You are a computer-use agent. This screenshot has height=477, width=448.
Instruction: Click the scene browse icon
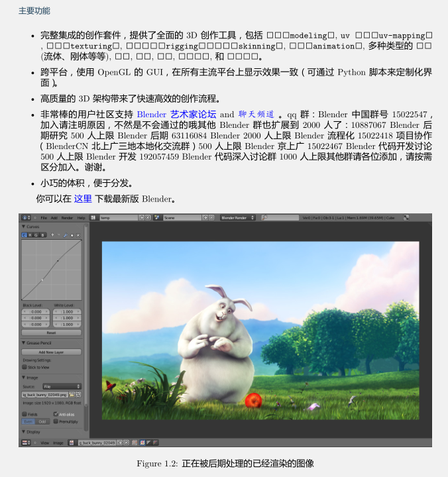(x=157, y=217)
